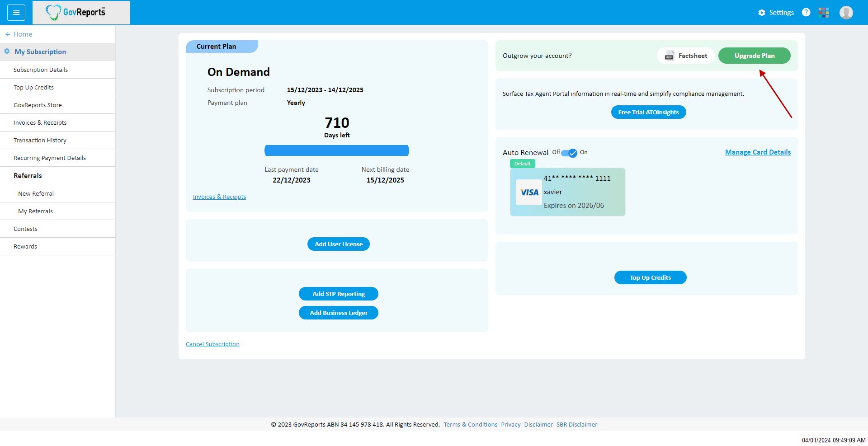Click the help question mark icon
Image resolution: width=868 pixels, height=446 pixels.
[806, 12]
